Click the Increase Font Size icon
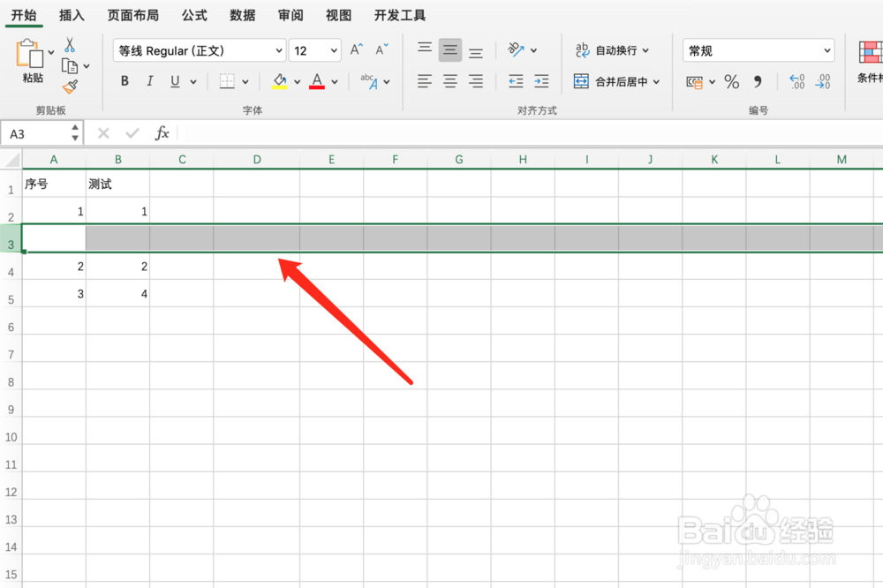The height and width of the screenshot is (588, 883). pyautogui.click(x=354, y=49)
